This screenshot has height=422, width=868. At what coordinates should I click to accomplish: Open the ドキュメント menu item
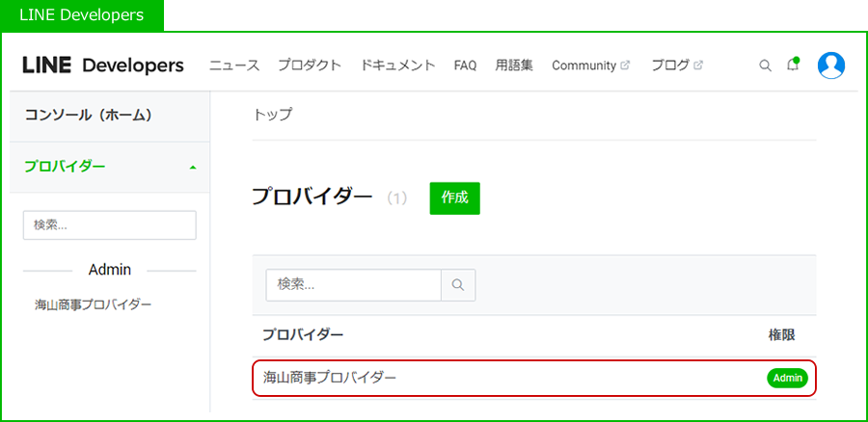(x=398, y=66)
